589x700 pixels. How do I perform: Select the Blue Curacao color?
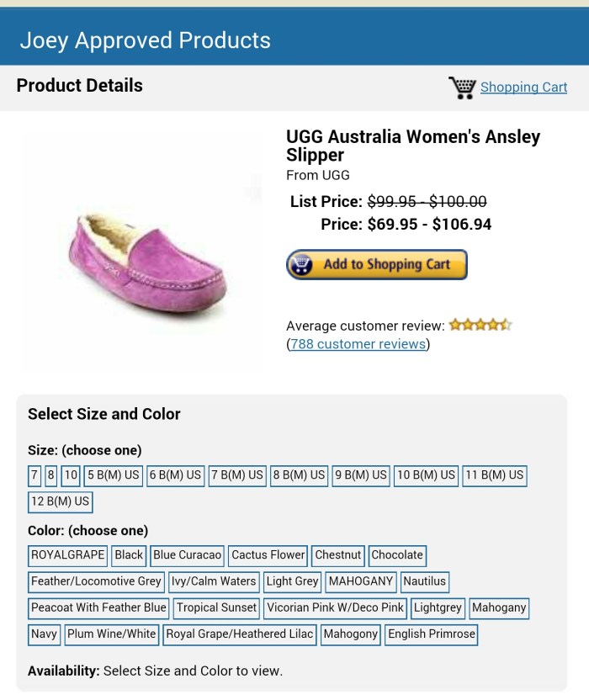coord(188,555)
